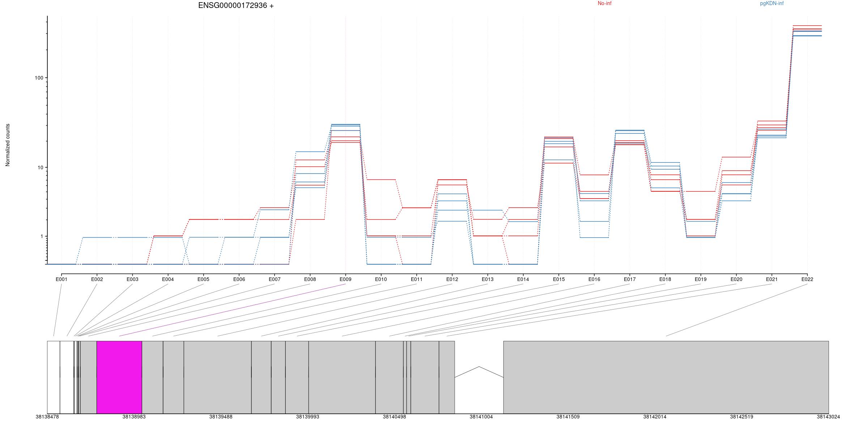
Task: Select the No-inf legend label
Action: click(604, 3)
